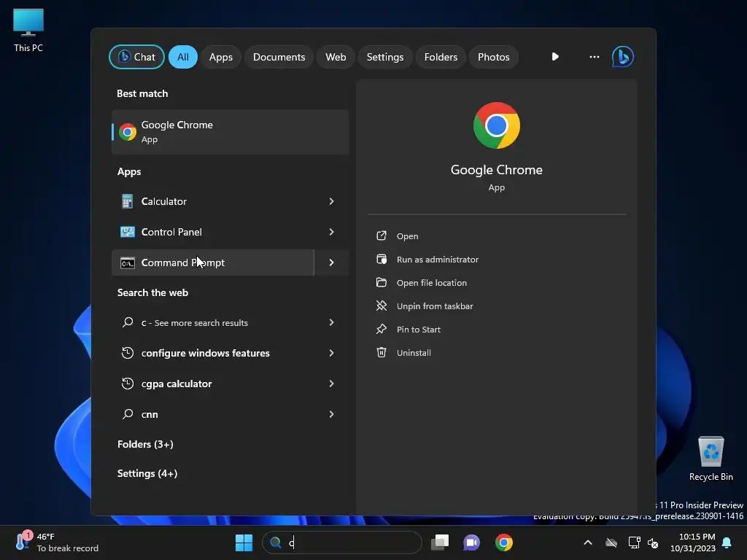Expand the 'cgpa calculator' chevron
The image size is (747, 560).
point(331,384)
